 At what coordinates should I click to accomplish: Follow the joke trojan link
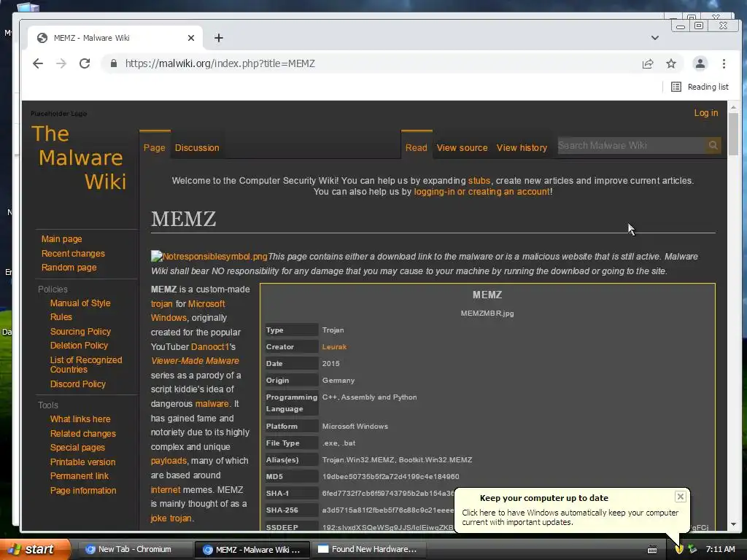coord(171,518)
